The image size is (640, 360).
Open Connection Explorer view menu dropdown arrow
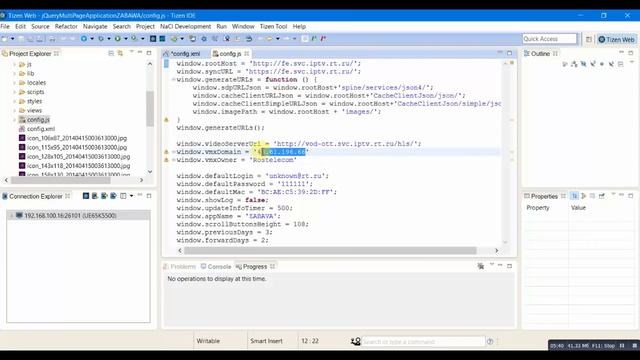pyautogui.click(x=131, y=196)
